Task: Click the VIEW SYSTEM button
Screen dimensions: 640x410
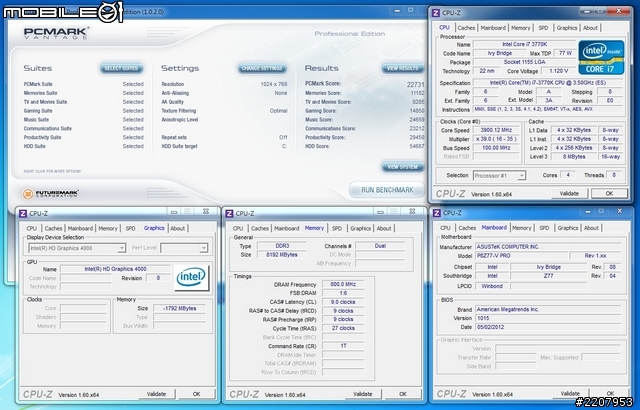Action: pos(402,167)
